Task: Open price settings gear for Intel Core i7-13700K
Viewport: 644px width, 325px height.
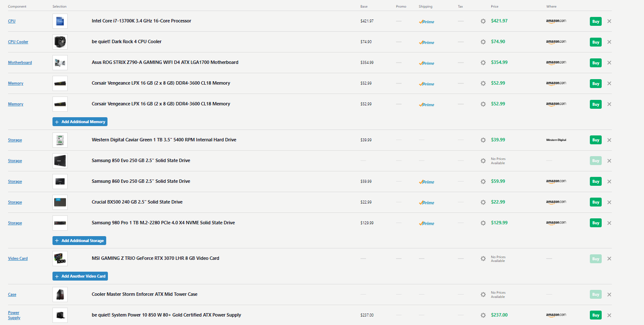Action: click(x=483, y=21)
